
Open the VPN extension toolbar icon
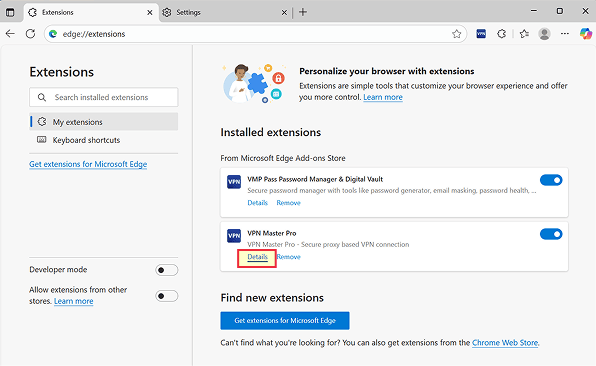click(x=481, y=34)
